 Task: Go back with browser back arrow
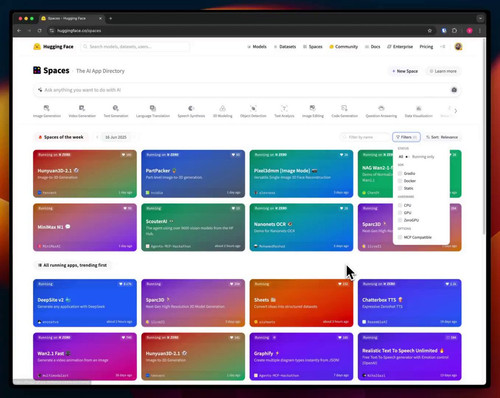click(x=19, y=31)
